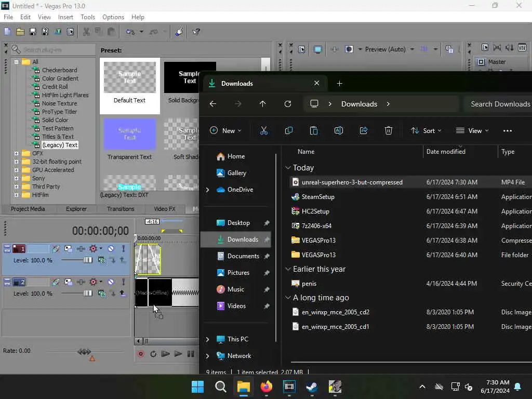Select Default Text preset thumbnail
Viewport: 532px width, 399px height.
click(x=129, y=77)
